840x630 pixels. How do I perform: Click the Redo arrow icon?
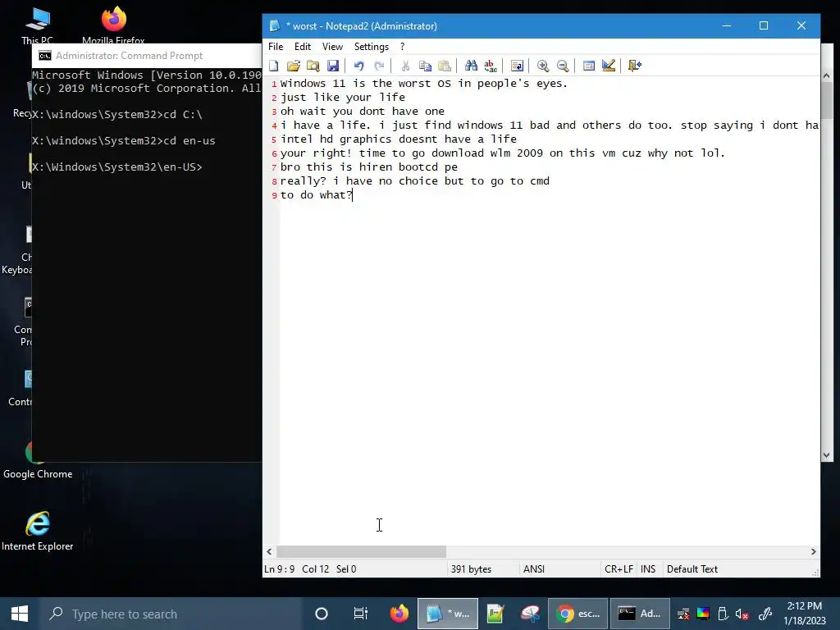[x=379, y=66]
